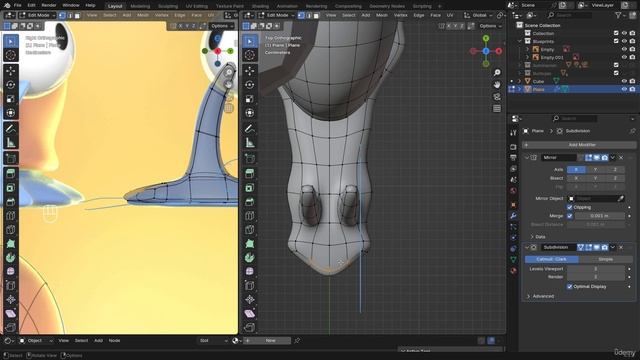Select the Knife tool in right viewport
The image size is (640, 360).
pyautogui.click(x=250, y=230)
